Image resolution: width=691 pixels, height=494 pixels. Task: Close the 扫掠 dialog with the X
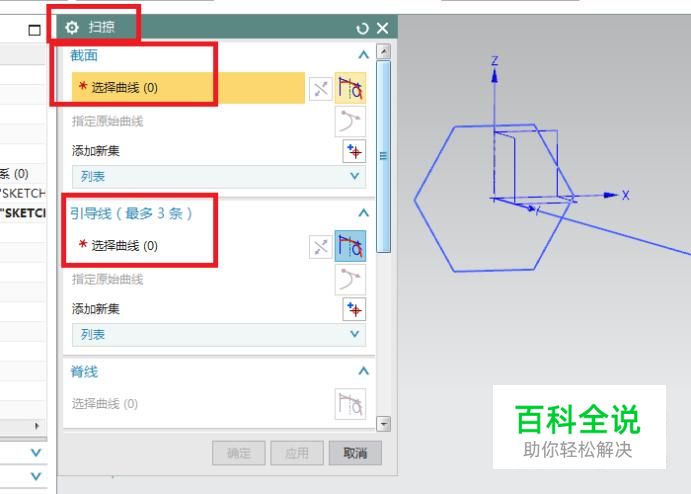383,28
